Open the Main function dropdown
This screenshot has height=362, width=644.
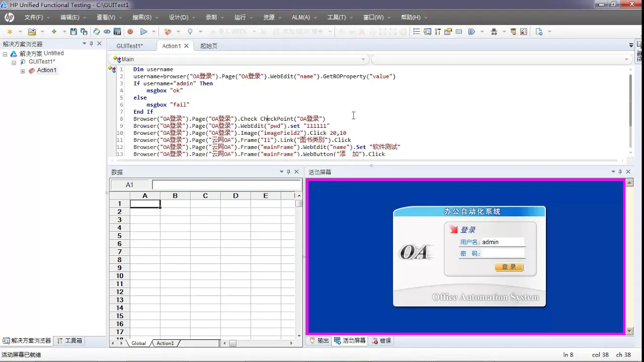tap(363, 59)
